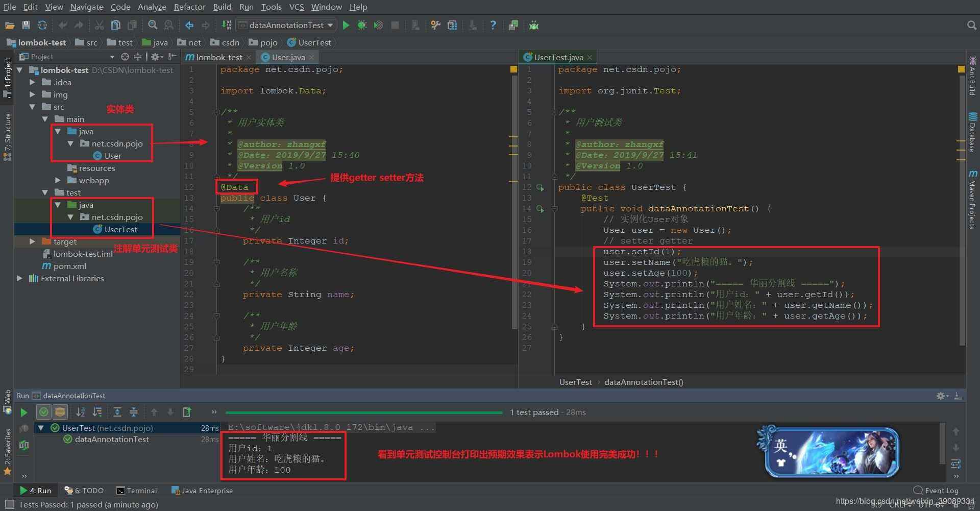Image resolution: width=980 pixels, height=511 pixels.
Task: Toggle tool window buttons in status bar corner
Action: coord(9,504)
